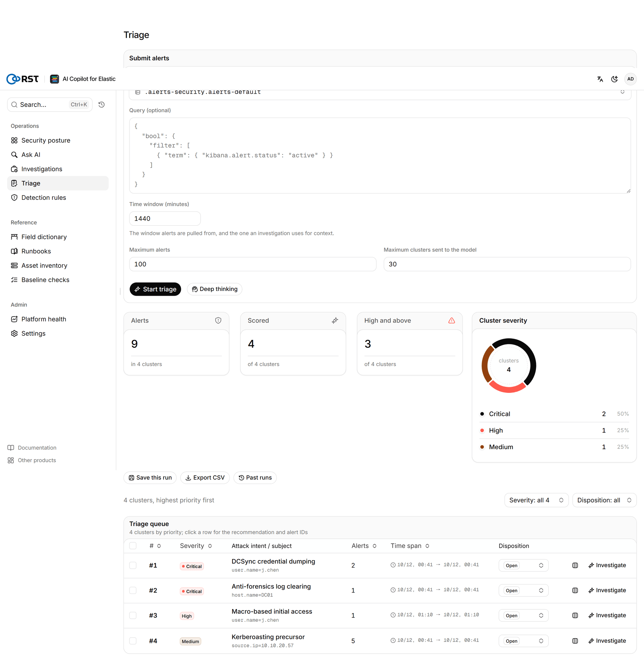Toggle the Deep thinking option
This screenshot has width=644, height=661.
[x=214, y=289]
